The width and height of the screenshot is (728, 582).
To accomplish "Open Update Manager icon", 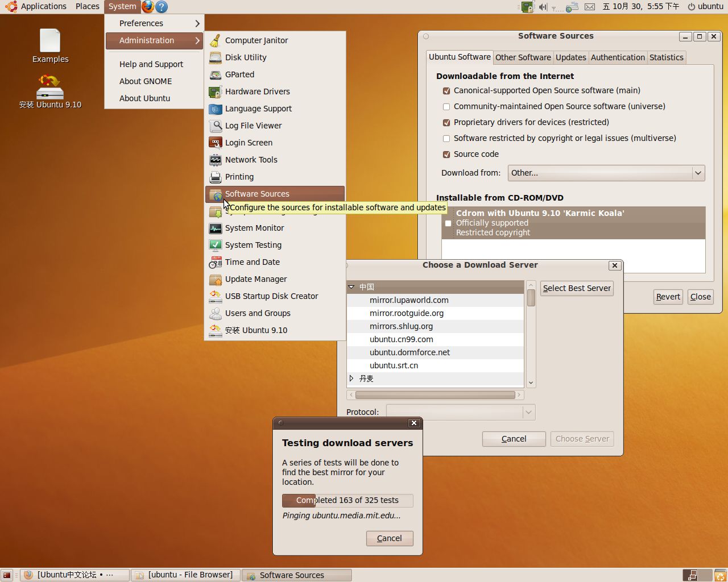I will pyautogui.click(x=216, y=279).
